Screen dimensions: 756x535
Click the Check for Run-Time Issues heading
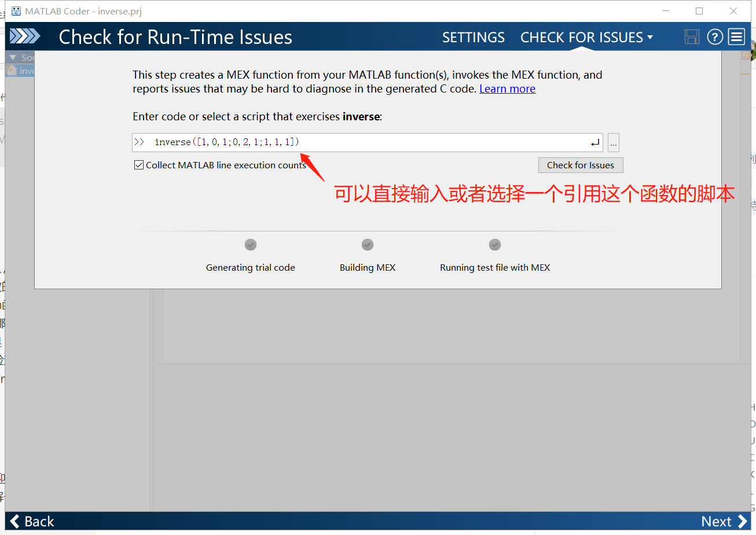click(x=175, y=37)
